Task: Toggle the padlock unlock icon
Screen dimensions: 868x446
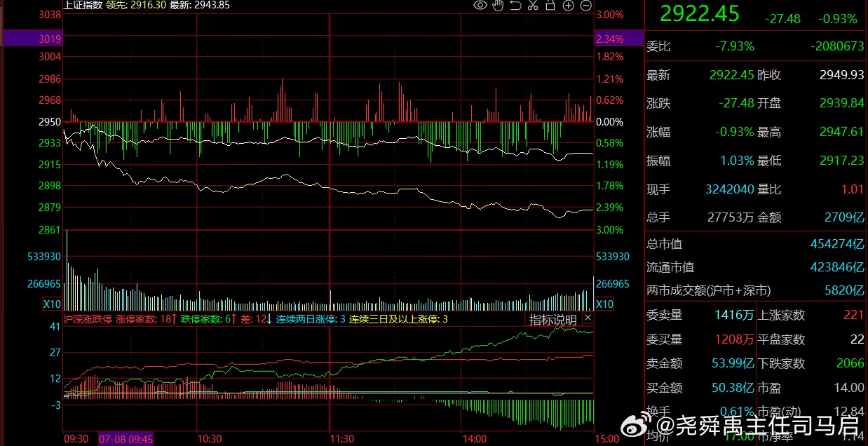Action: pos(550,6)
